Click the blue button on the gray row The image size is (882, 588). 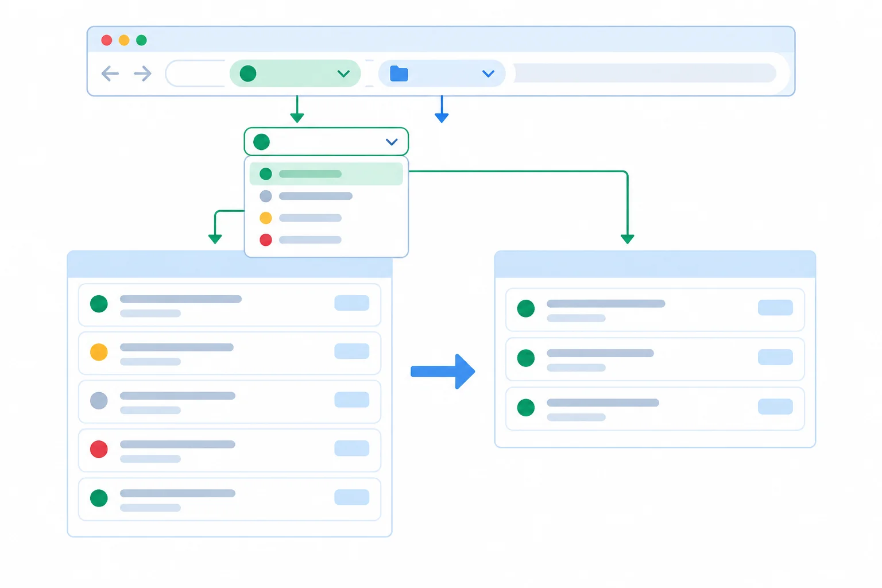click(x=352, y=400)
